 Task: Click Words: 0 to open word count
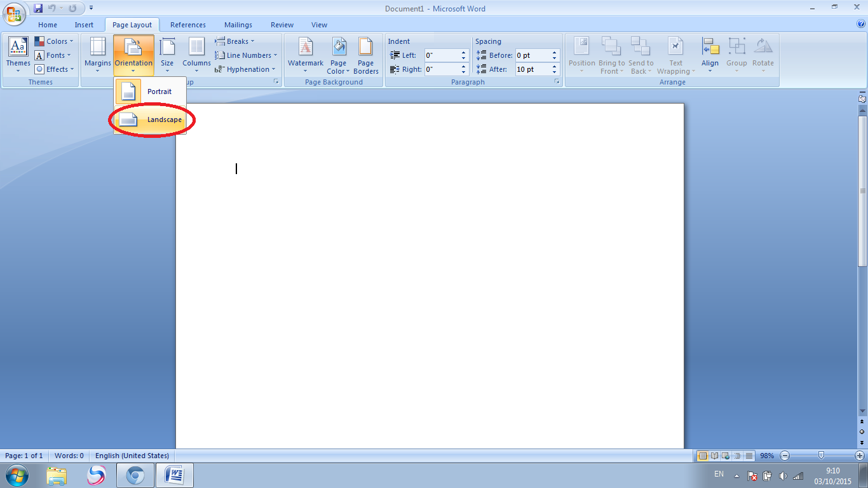[69, 456]
